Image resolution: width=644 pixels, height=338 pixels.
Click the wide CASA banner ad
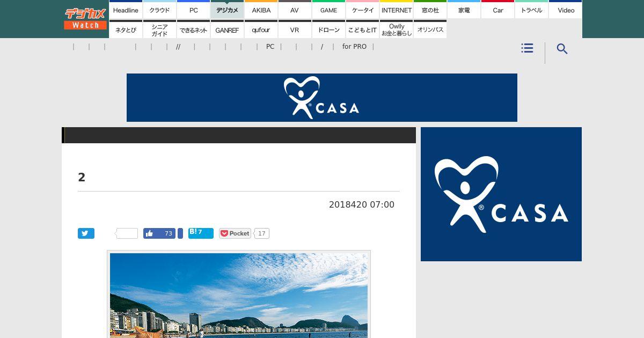coord(322,98)
